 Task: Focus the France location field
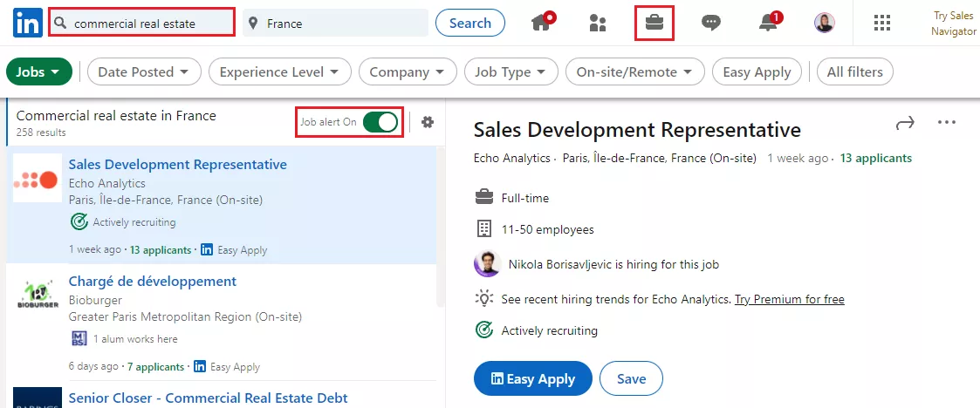(x=335, y=24)
